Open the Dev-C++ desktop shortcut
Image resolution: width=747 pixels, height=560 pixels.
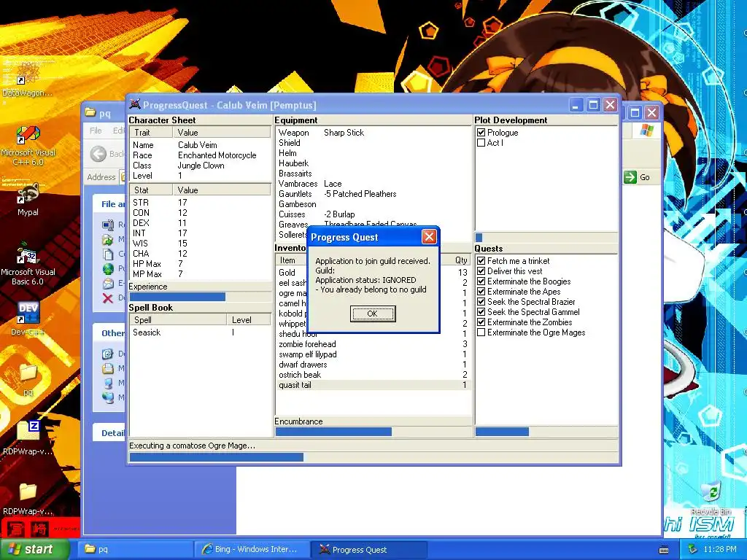28,318
